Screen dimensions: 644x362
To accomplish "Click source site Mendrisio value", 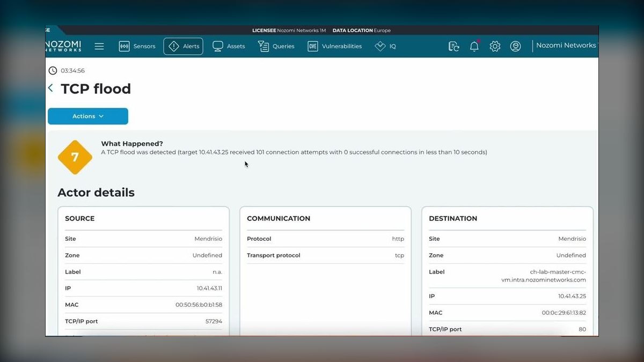I will (208, 239).
